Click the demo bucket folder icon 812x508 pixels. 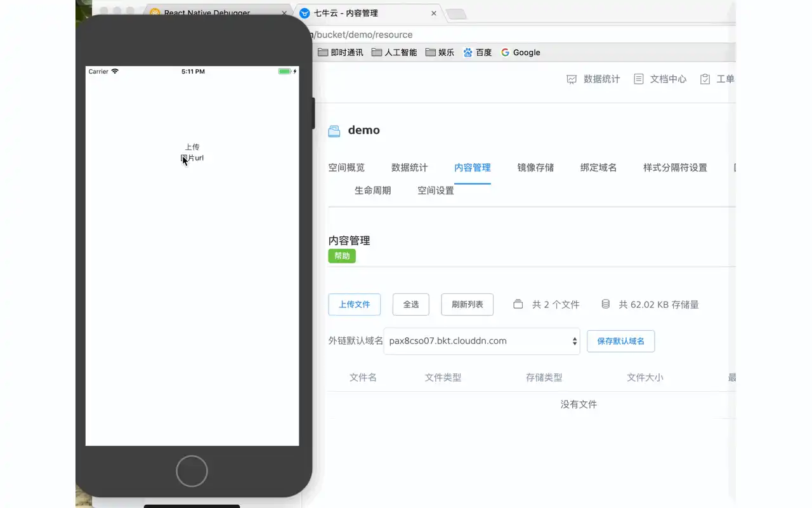click(334, 131)
